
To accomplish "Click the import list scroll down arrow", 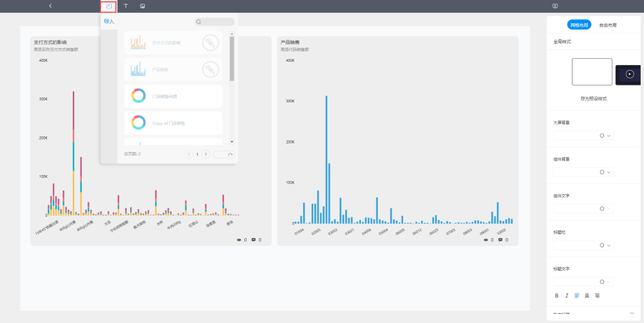I will coord(232,142).
